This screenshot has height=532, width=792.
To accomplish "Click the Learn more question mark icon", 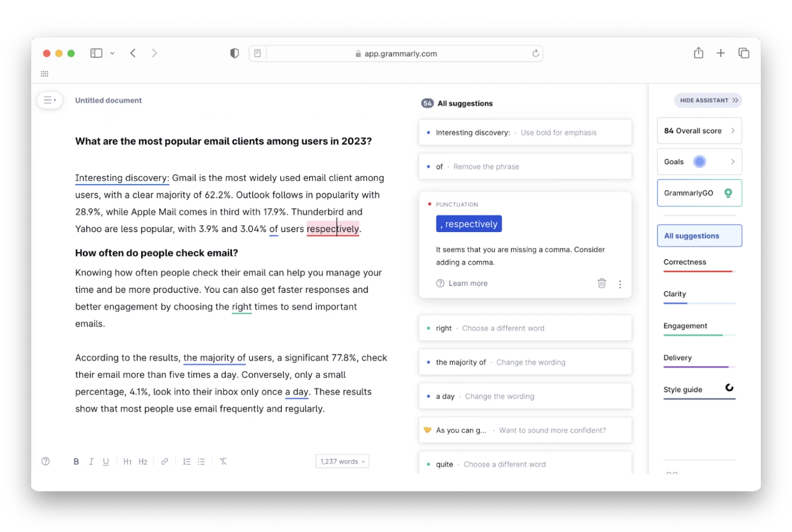I will pos(440,283).
